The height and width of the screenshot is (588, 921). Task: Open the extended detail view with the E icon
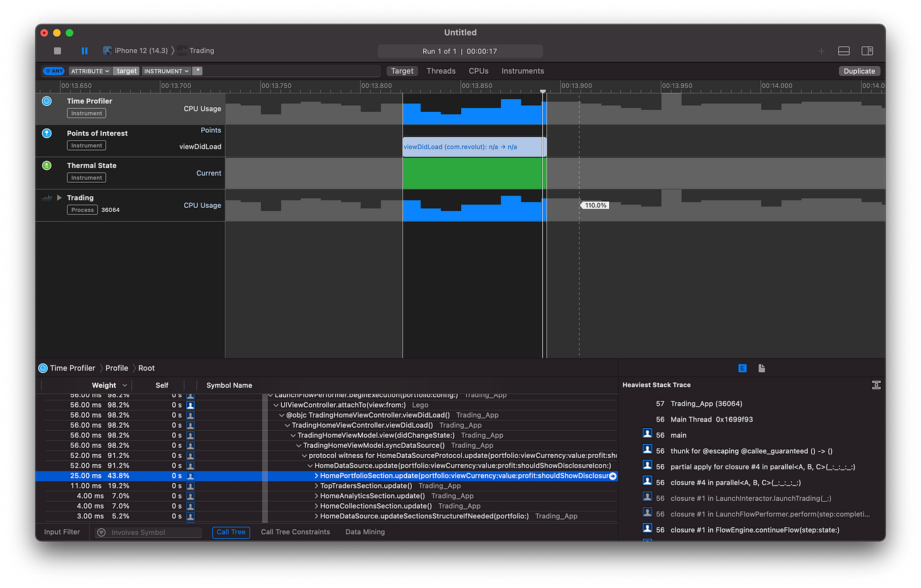tap(742, 368)
